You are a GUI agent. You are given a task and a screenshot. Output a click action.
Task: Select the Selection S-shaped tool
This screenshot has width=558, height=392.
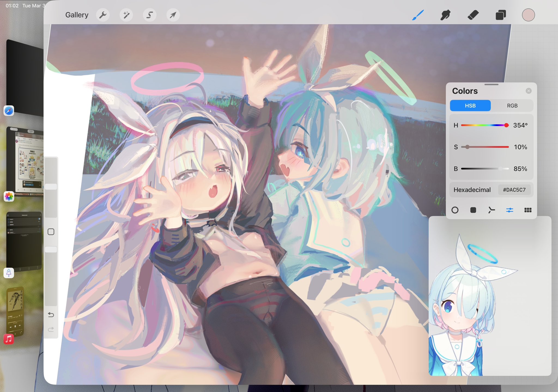point(150,15)
